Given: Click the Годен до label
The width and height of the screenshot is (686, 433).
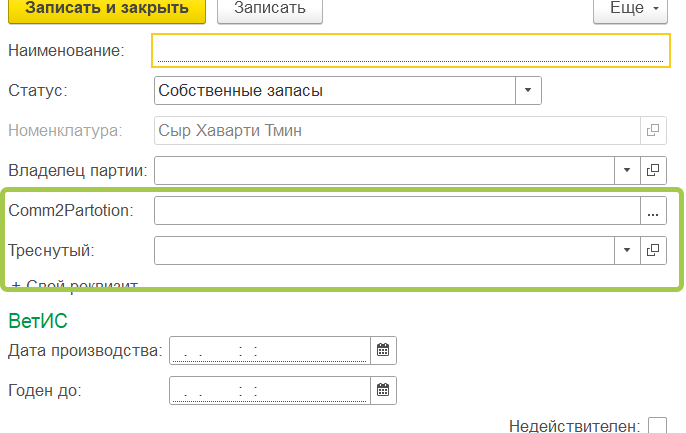Looking at the screenshot, I should (45, 391).
